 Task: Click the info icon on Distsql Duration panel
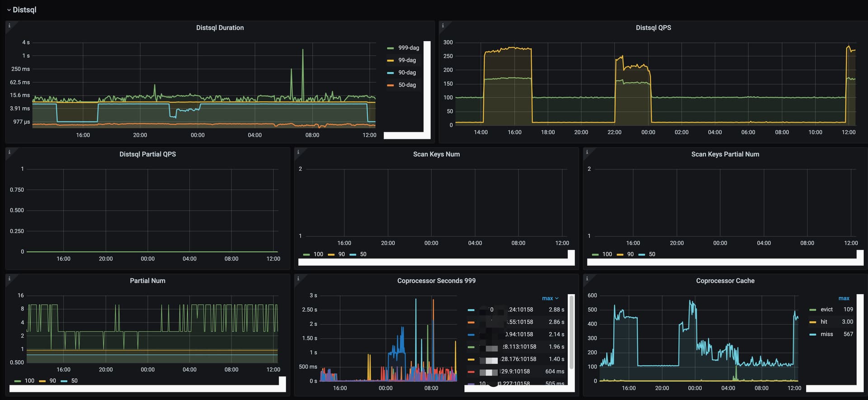[9, 26]
